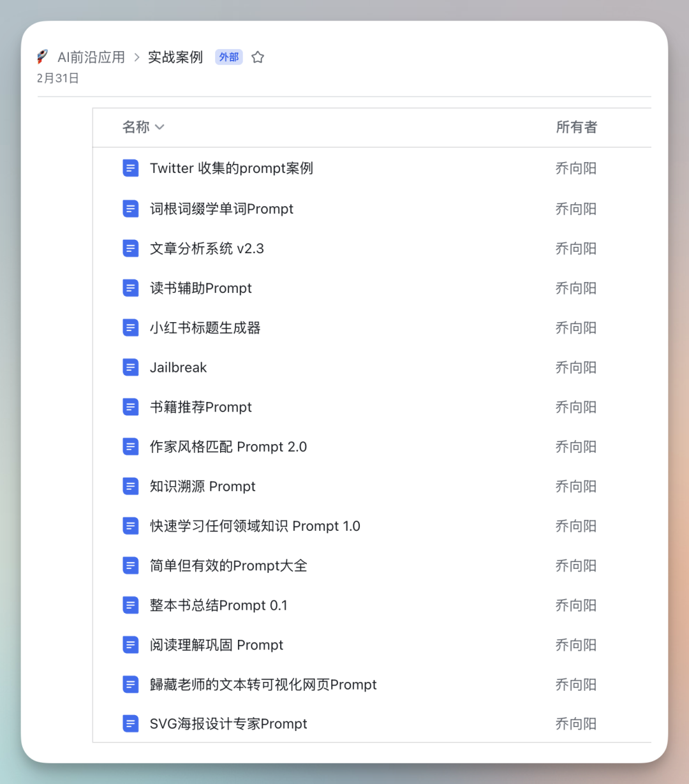The height and width of the screenshot is (784, 689).
Task: Click the document icon beside 小红书标题生成器
Action: click(x=130, y=327)
